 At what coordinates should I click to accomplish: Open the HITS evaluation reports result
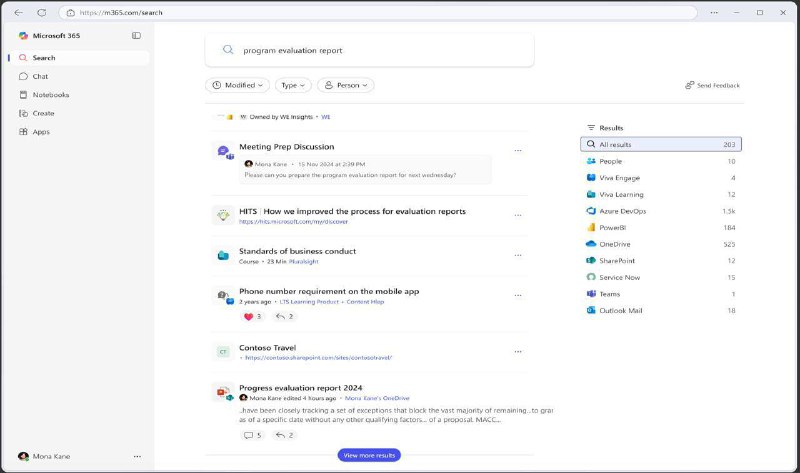352,211
